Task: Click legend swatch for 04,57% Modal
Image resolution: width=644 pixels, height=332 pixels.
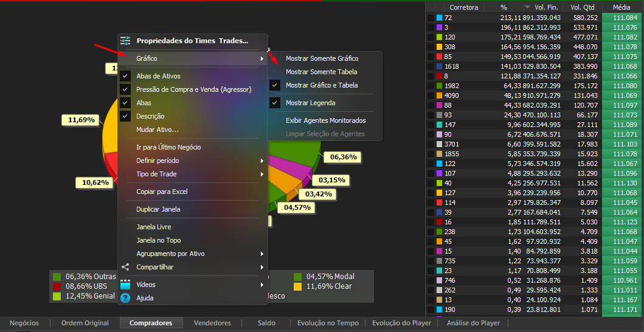Action: pyautogui.click(x=298, y=277)
